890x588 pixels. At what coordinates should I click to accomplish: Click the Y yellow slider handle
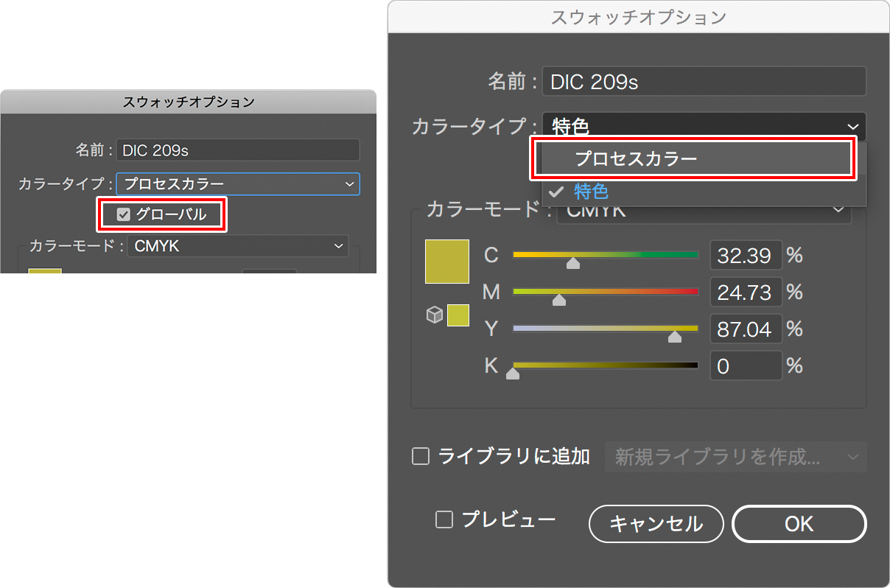click(674, 337)
